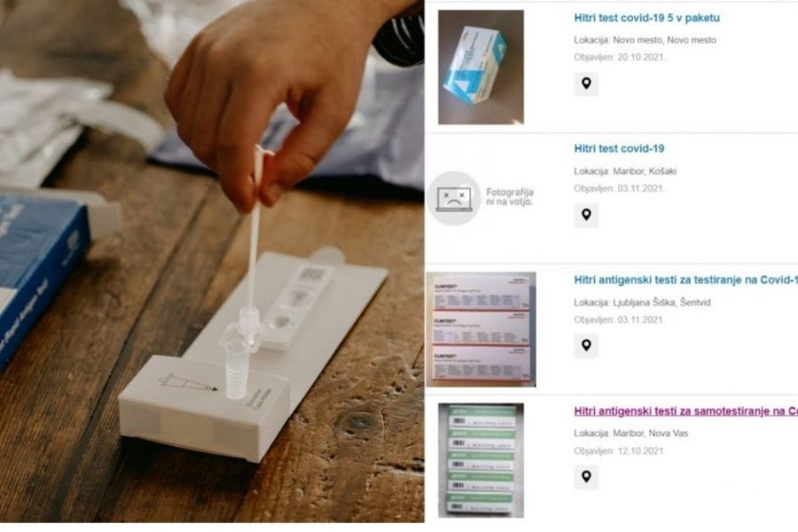This screenshot has height=532, width=798.
Task: Show map location for Maribor, Košaki listing
Action: (586, 215)
